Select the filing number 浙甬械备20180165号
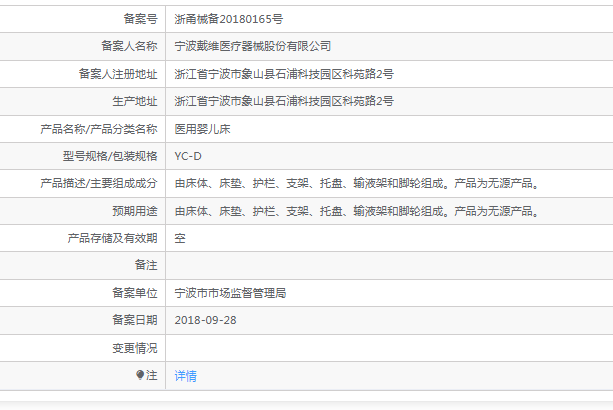Image resolution: width=613 pixels, height=410 pixels. click(x=229, y=19)
